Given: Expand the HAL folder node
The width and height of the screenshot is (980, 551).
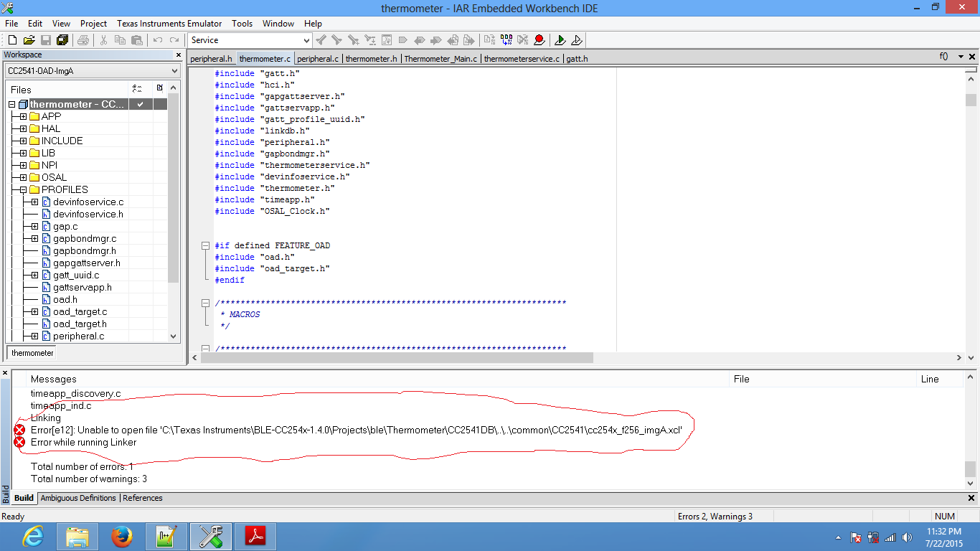Looking at the screenshot, I should (23, 128).
